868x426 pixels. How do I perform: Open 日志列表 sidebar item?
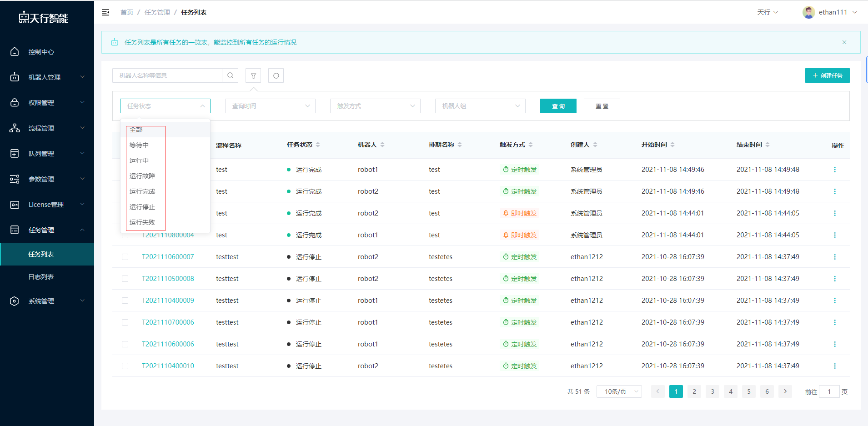click(47, 277)
